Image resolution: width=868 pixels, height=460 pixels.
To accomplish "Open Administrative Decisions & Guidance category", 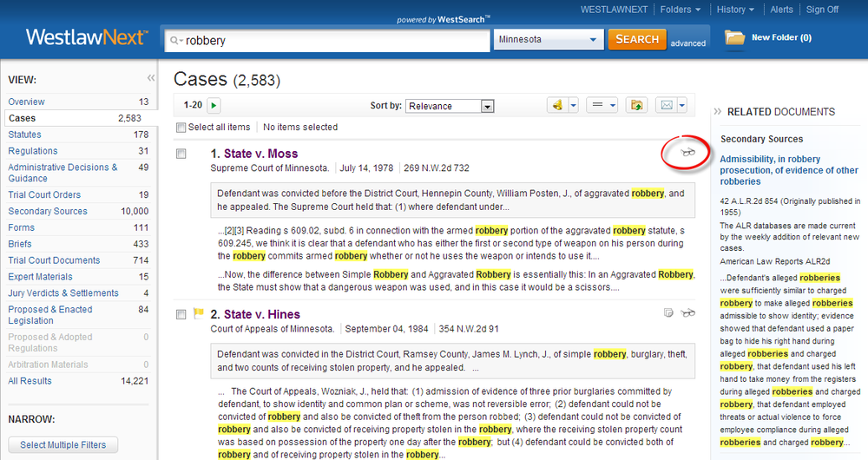I will [x=62, y=173].
